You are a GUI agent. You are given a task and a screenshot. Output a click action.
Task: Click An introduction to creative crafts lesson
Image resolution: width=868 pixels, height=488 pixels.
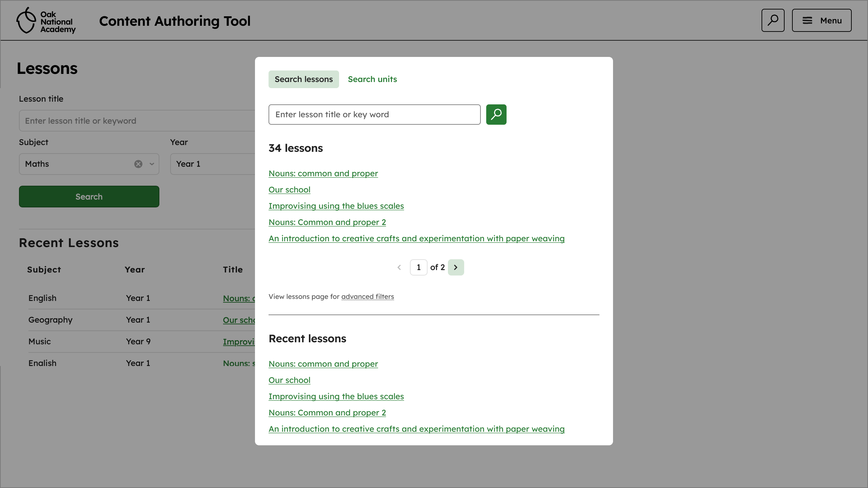click(417, 238)
